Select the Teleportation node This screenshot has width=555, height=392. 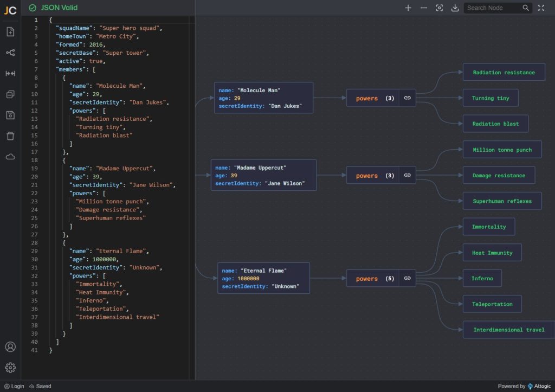click(492, 304)
